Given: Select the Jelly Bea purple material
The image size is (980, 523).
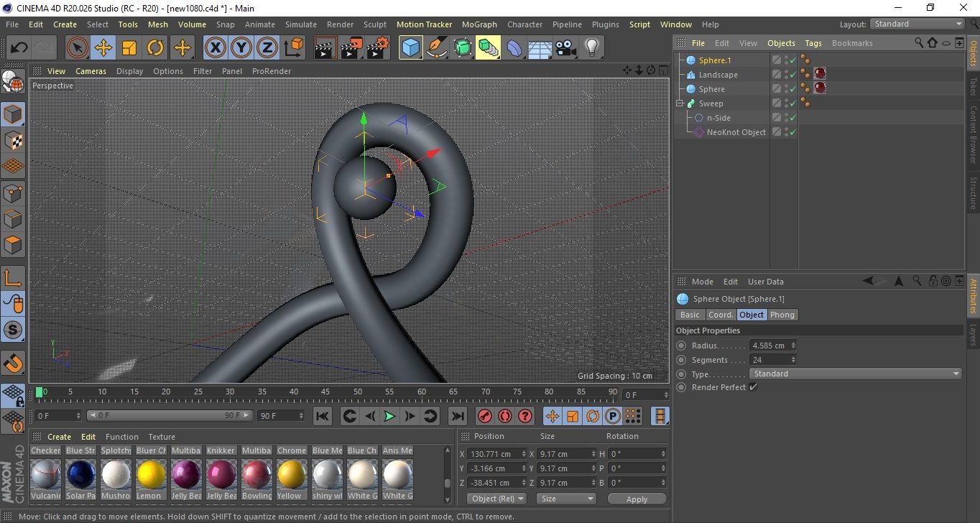Looking at the screenshot, I should (x=187, y=474).
